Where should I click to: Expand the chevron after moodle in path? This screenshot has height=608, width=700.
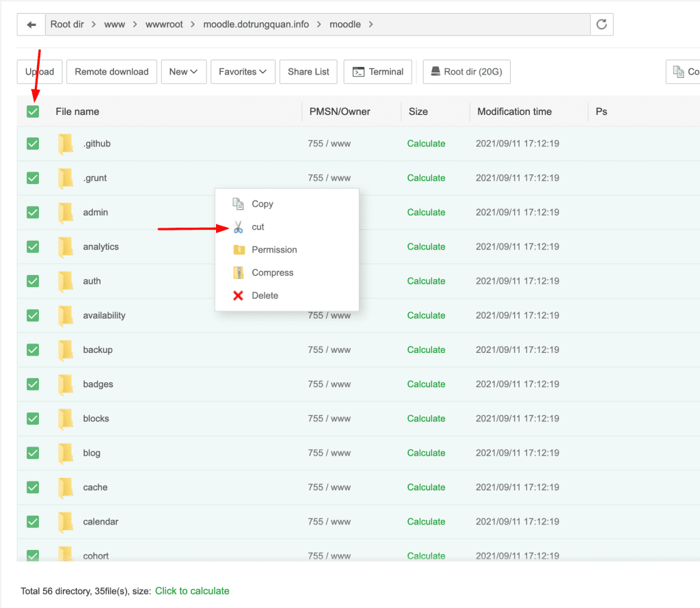(371, 25)
